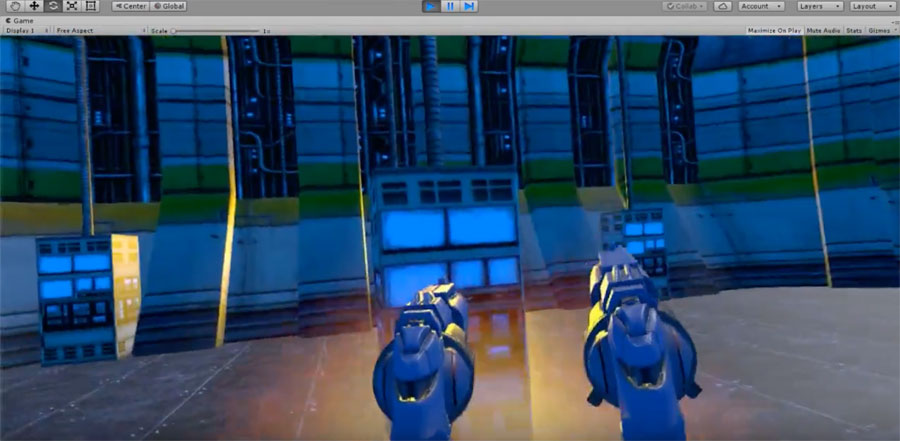900x441 pixels.
Task: Show the Stats overlay
Action: (854, 30)
